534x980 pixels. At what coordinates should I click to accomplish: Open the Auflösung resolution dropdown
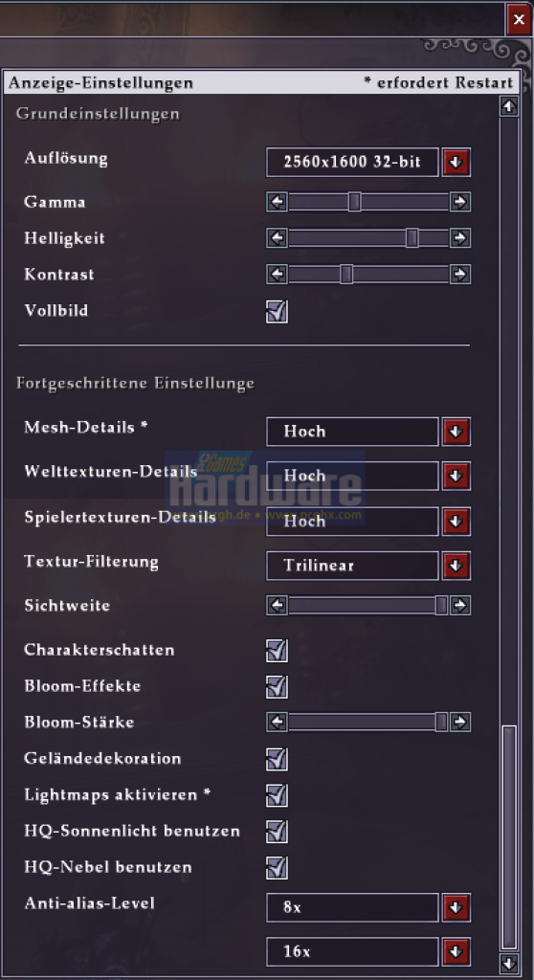(x=456, y=163)
